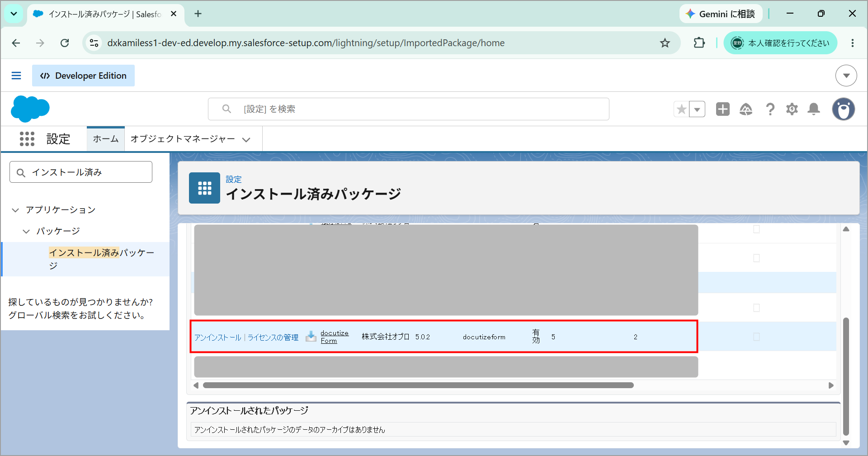Select the オブジェクトマネージャー tab
The height and width of the screenshot is (456, 868).
(x=183, y=139)
